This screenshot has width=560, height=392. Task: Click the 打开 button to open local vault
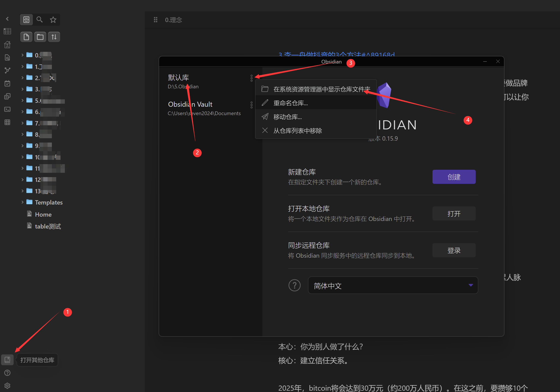(x=454, y=214)
